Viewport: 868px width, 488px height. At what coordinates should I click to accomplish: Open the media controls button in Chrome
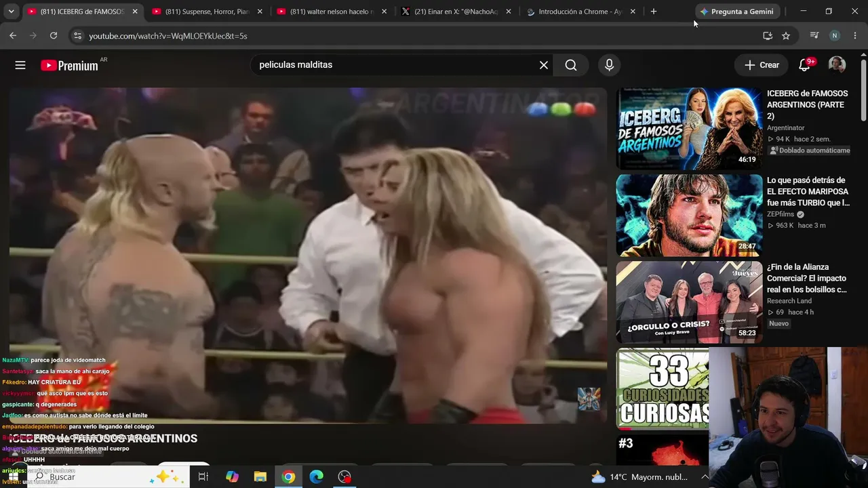click(x=814, y=36)
